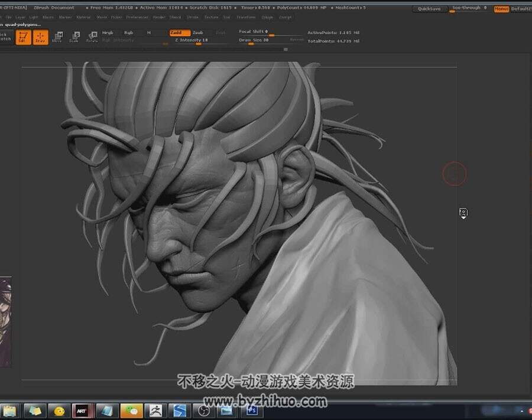Open the sticky notes taskbar icon
Screen dimensions: 532x420
coord(35,411)
